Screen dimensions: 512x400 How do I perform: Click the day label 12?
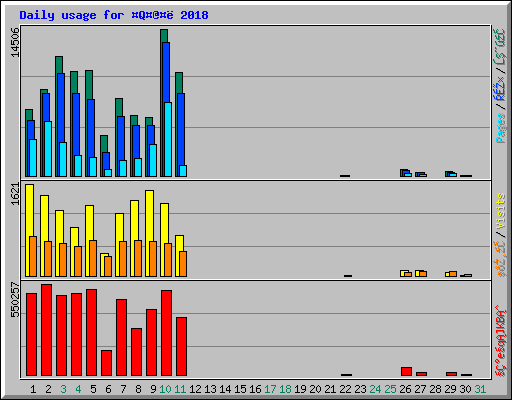[x=195, y=389]
